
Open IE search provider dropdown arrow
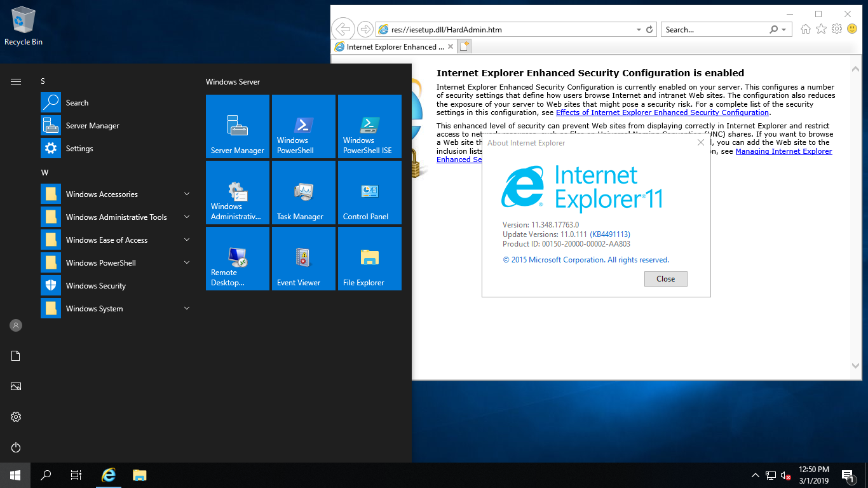point(783,30)
